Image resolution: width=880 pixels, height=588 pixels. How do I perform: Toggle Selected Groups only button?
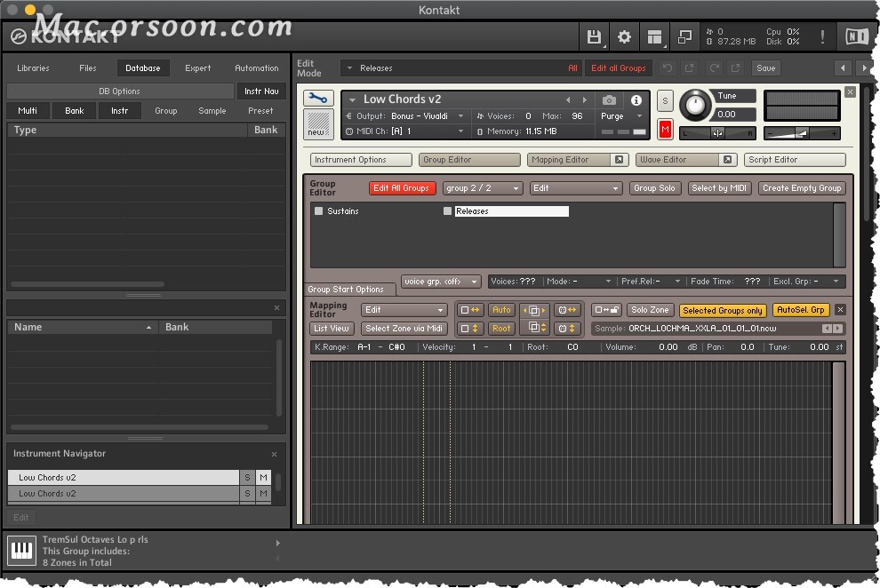coord(723,310)
